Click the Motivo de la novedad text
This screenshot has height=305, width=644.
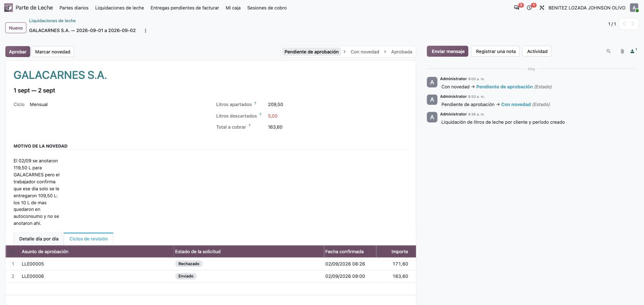pyautogui.click(x=37, y=192)
